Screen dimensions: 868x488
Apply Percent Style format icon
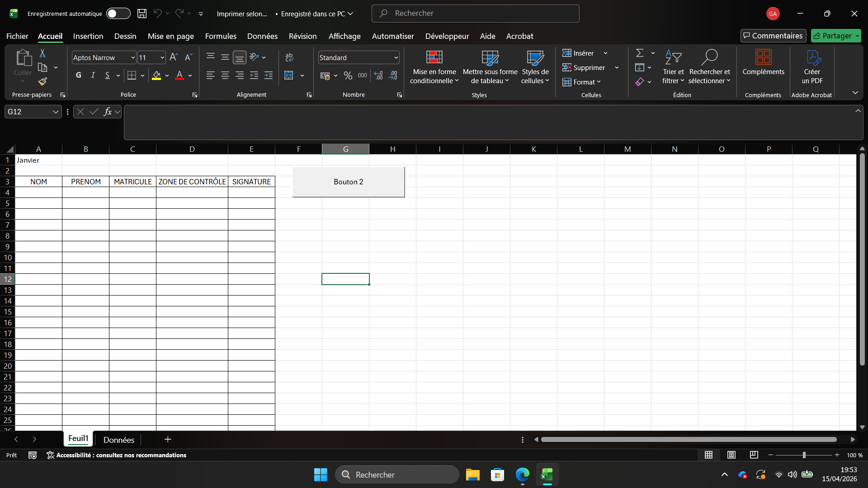(348, 75)
